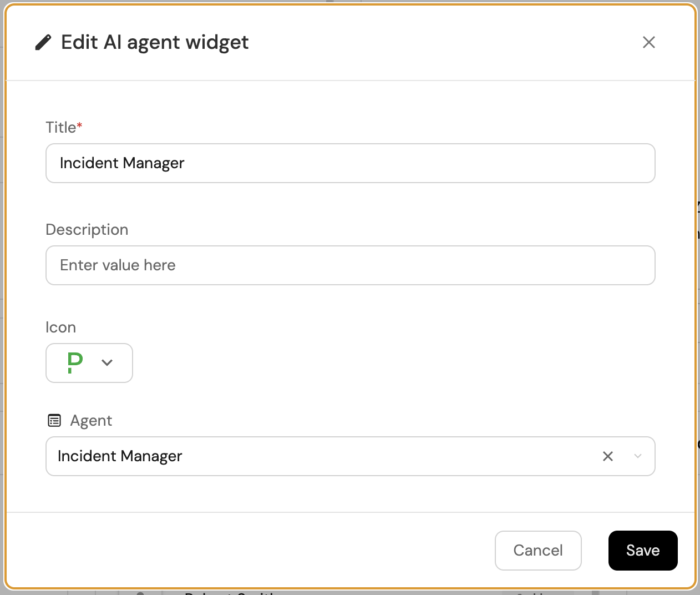
Task: Click the Agent field label text
Action: 91,421
